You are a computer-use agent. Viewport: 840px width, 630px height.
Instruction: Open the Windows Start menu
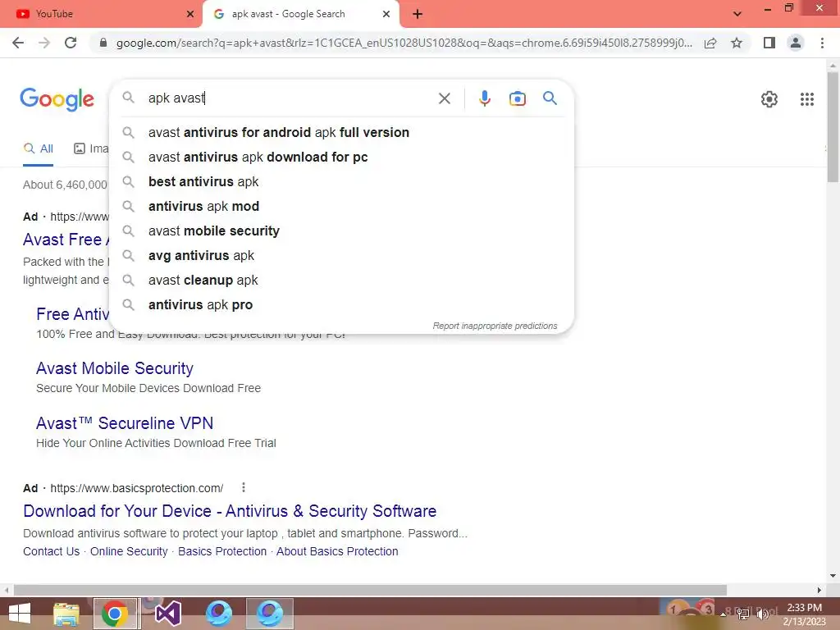click(x=20, y=614)
